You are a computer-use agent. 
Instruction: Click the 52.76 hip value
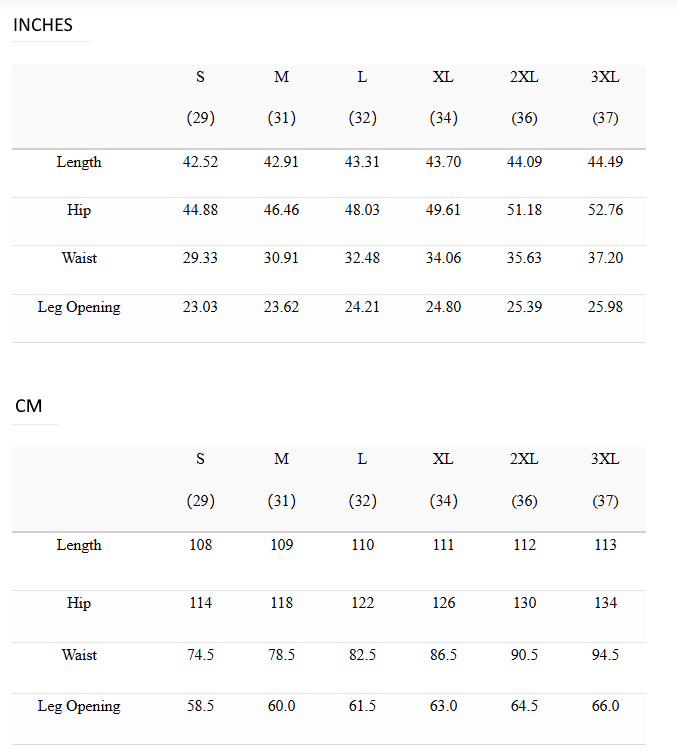605,210
